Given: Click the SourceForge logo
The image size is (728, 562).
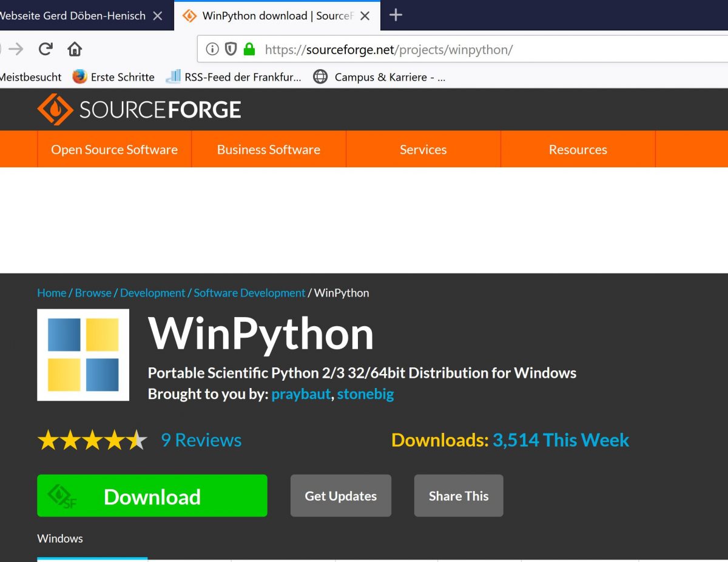Looking at the screenshot, I should (139, 109).
